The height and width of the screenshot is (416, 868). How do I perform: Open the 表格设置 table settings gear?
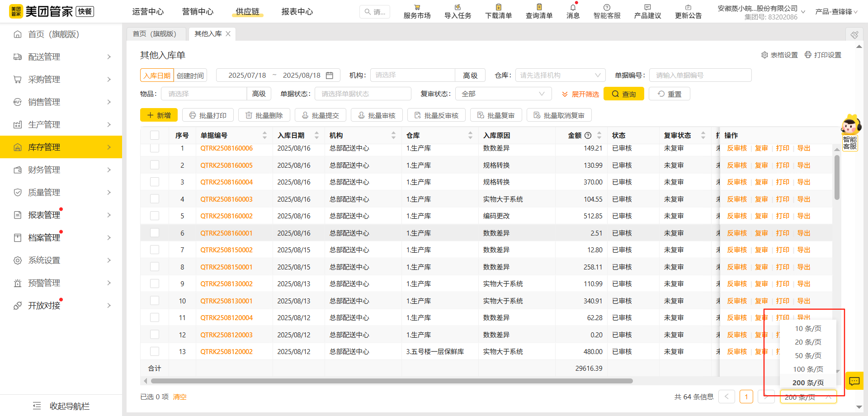click(x=779, y=55)
